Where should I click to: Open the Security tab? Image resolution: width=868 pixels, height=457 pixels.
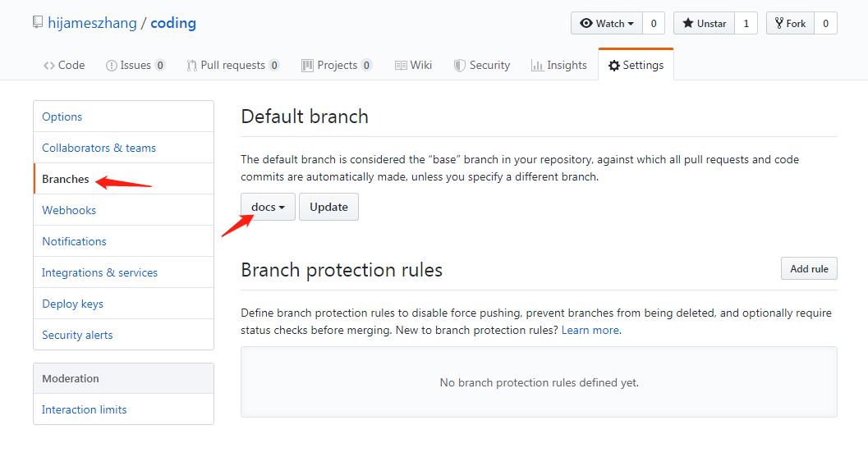(482, 66)
